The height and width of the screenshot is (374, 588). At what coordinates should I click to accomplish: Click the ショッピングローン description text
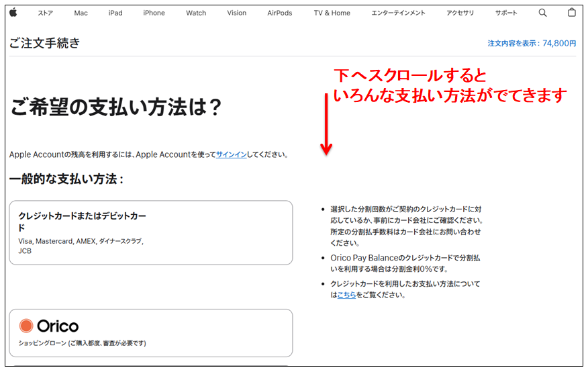coord(82,343)
